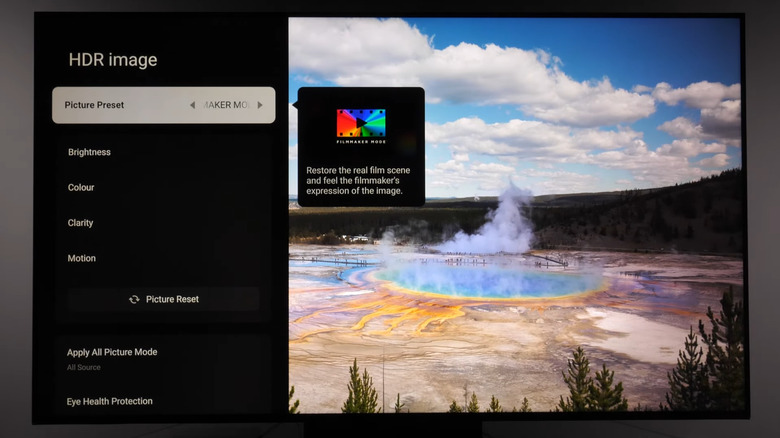Click the reset icon beside Picture Reset

point(134,299)
